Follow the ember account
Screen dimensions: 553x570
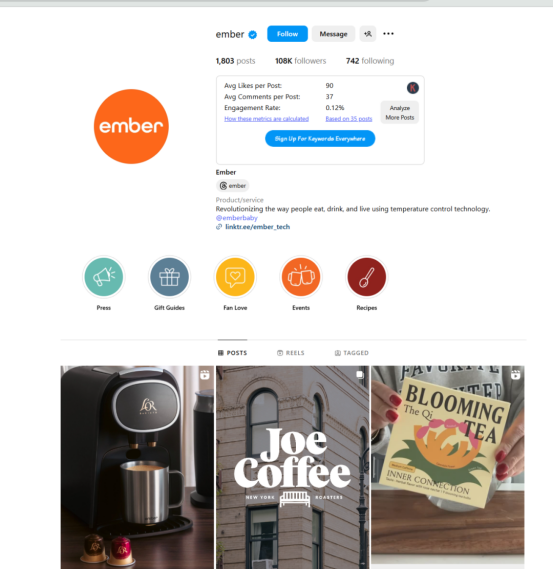pyautogui.click(x=287, y=34)
